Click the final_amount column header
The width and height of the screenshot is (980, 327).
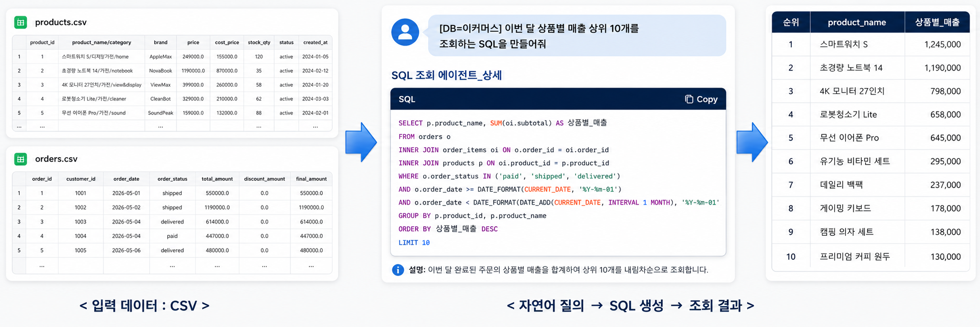point(311,179)
